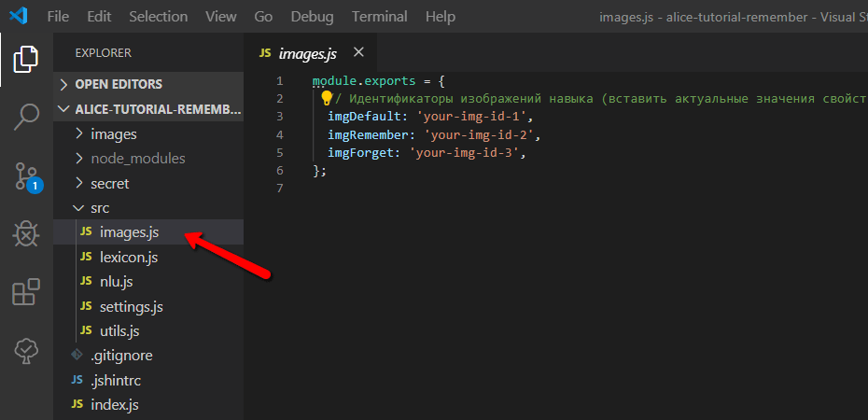Open the Source Control view icon

(x=26, y=175)
